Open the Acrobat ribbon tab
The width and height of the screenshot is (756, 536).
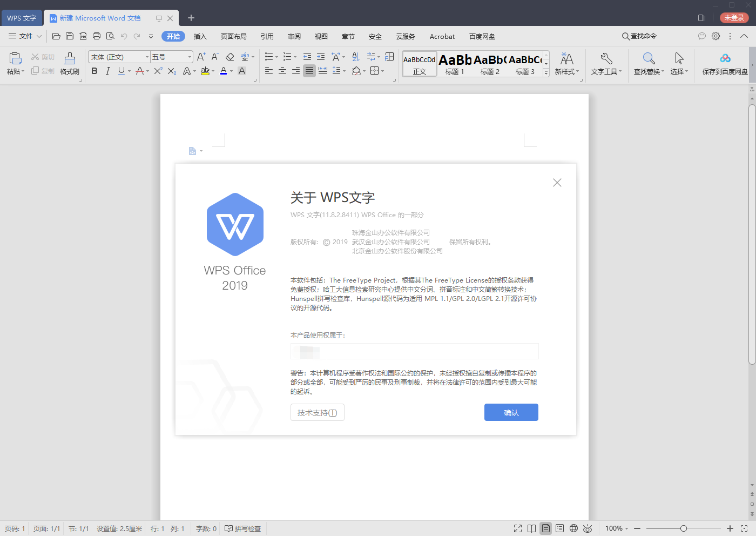click(x=442, y=36)
